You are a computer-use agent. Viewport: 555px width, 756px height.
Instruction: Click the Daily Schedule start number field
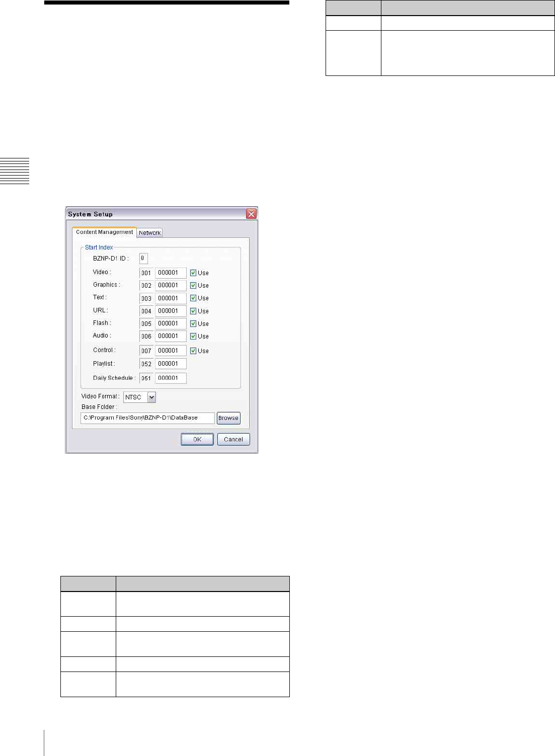point(171,378)
